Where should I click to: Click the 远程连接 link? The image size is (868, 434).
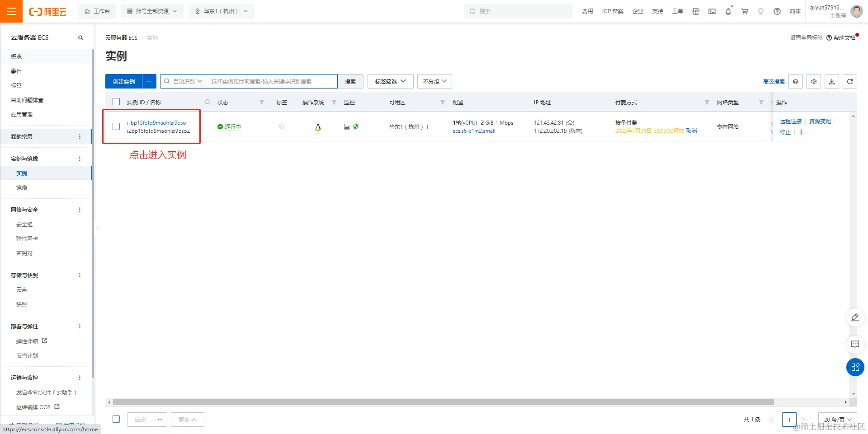pos(791,121)
